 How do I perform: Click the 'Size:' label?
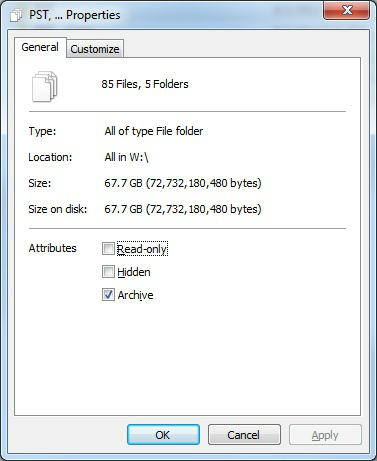click(x=40, y=183)
